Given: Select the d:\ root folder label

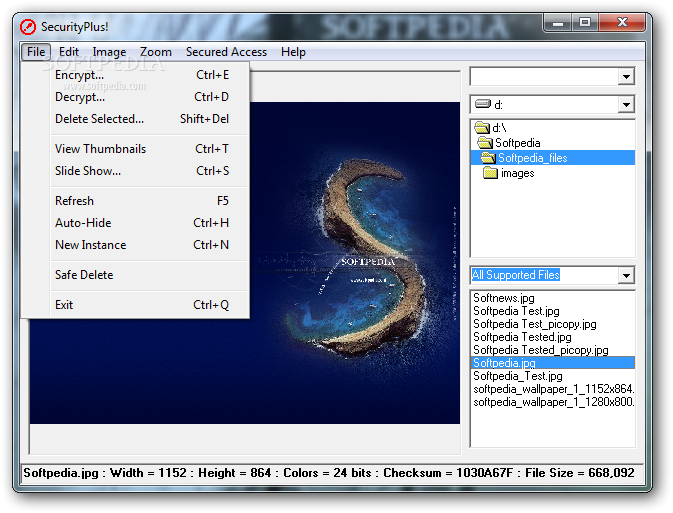Looking at the screenshot, I should 499,127.
